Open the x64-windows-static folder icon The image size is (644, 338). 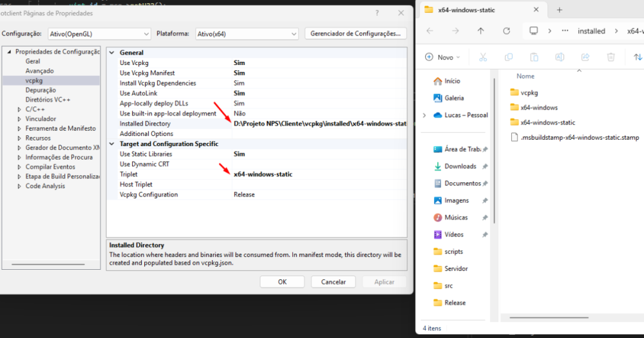pos(514,122)
